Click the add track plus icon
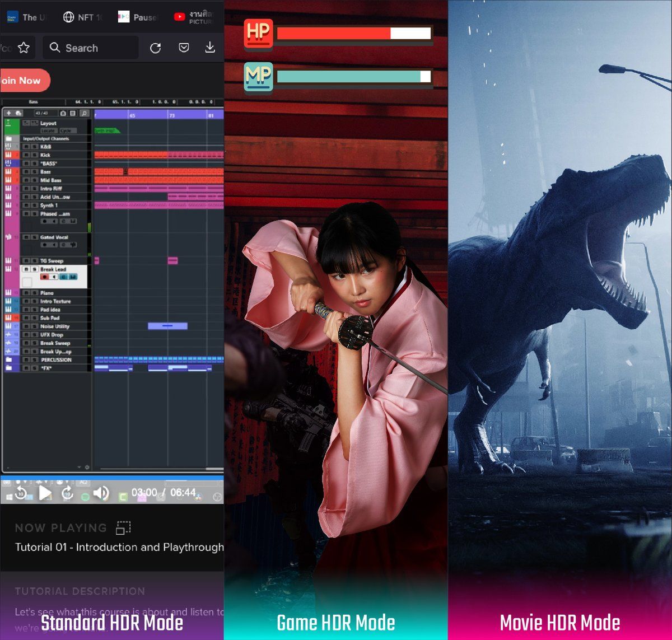Image resolution: width=672 pixels, height=640 pixels. pyautogui.click(x=8, y=113)
